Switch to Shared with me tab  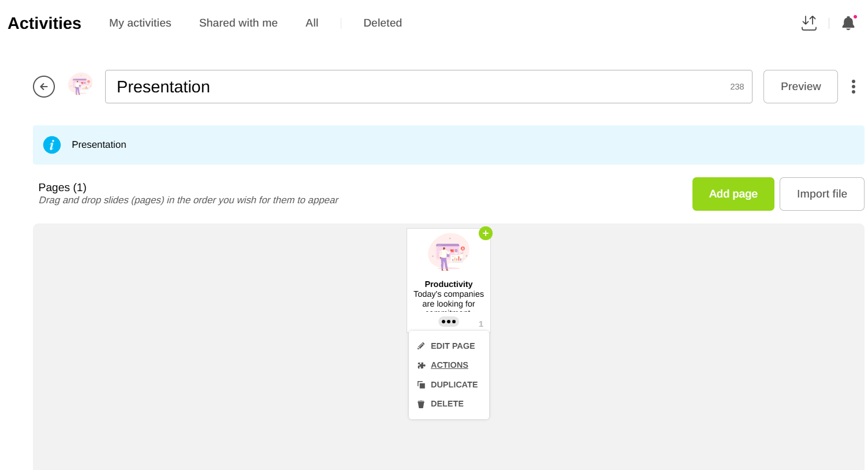pos(239,23)
